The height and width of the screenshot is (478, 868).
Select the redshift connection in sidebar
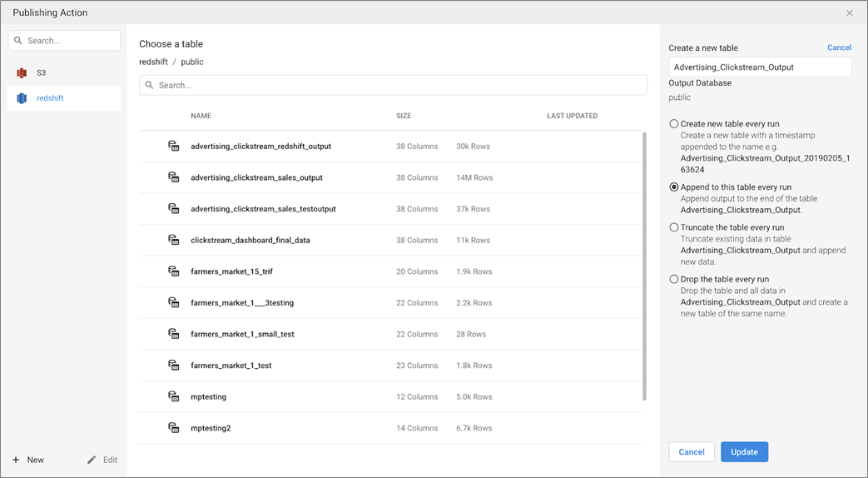(x=64, y=98)
